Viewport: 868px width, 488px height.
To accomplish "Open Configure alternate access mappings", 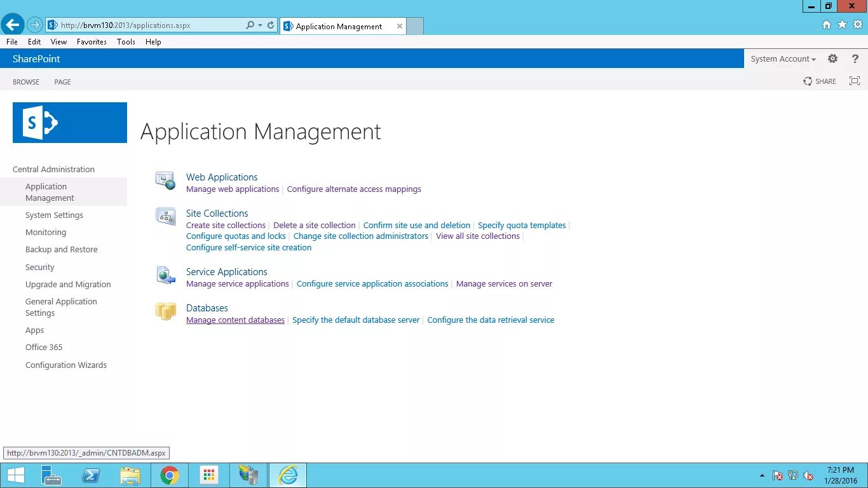I will pyautogui.click(x=354, y=189).
